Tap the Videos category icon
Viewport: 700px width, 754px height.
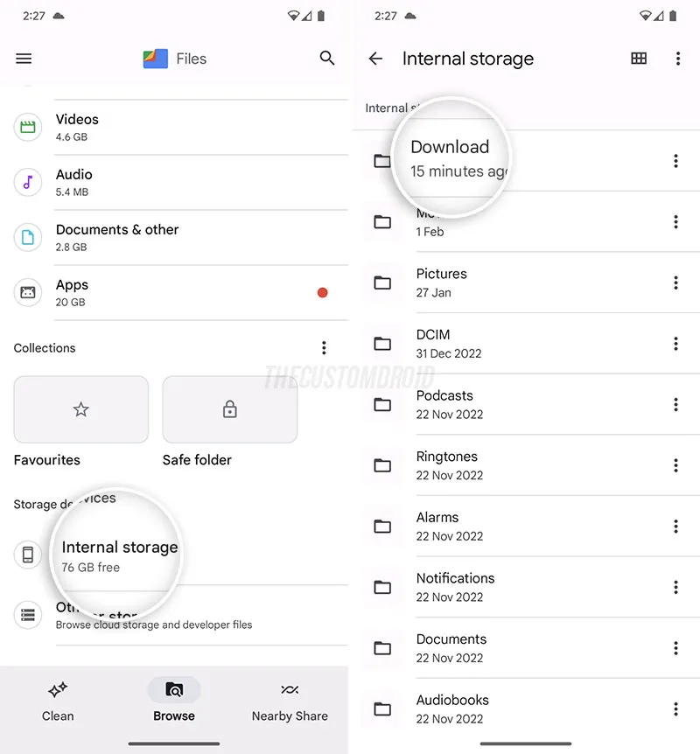(27, 127)
